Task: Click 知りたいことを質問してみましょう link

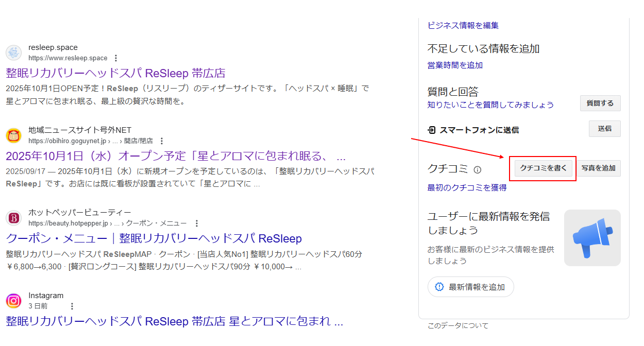Action: click(x=490, y=105)
